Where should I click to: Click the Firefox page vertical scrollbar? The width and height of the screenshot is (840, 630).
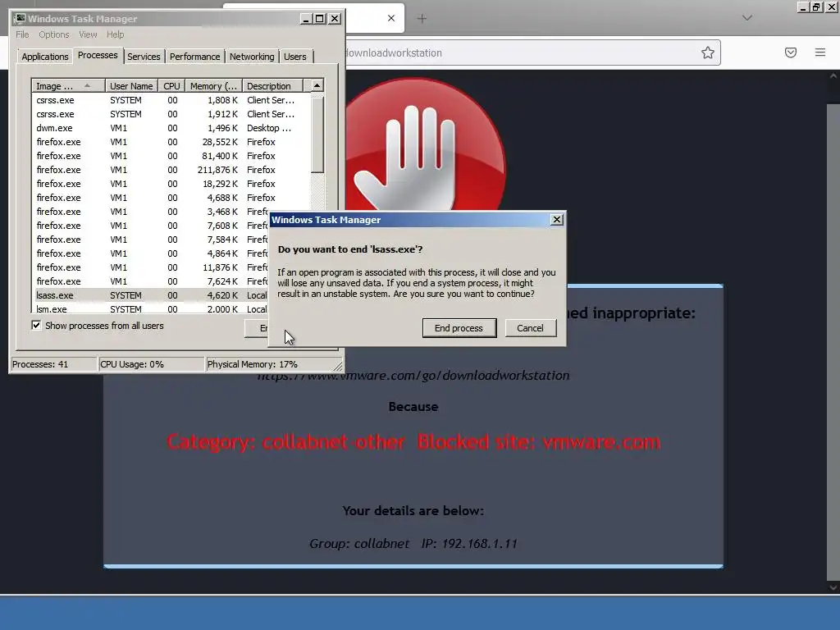pyautogui.click(x=833, y=343)
